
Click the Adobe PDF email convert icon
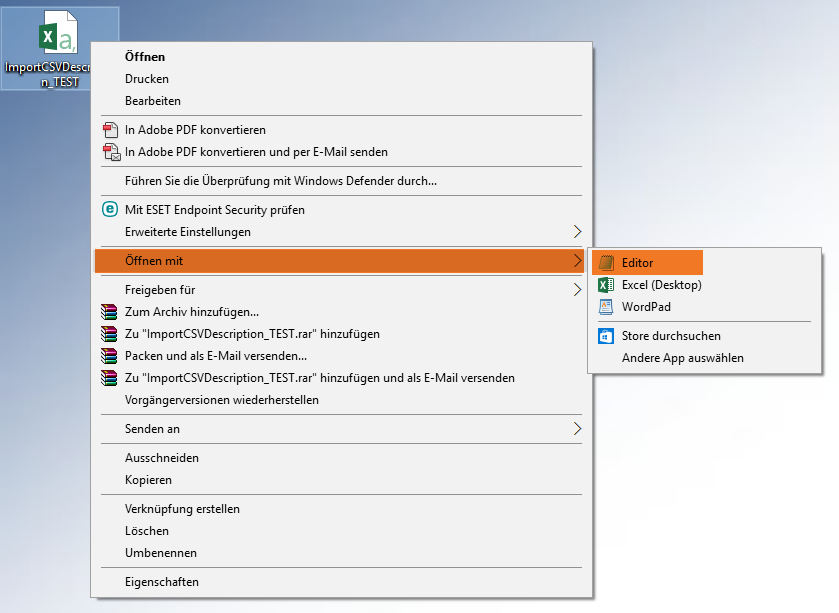point(111,152)
